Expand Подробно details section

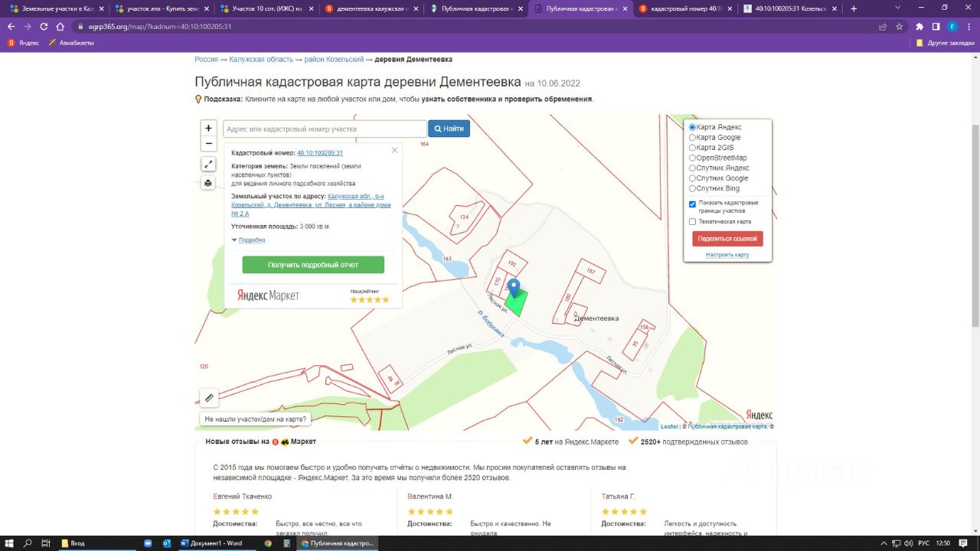(249, 240)
